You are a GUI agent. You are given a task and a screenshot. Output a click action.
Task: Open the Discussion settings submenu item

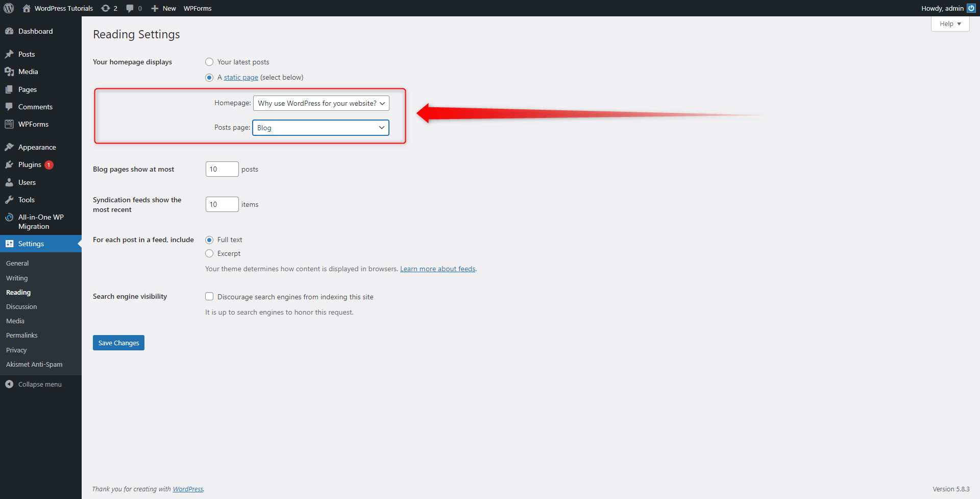point(21,306)
